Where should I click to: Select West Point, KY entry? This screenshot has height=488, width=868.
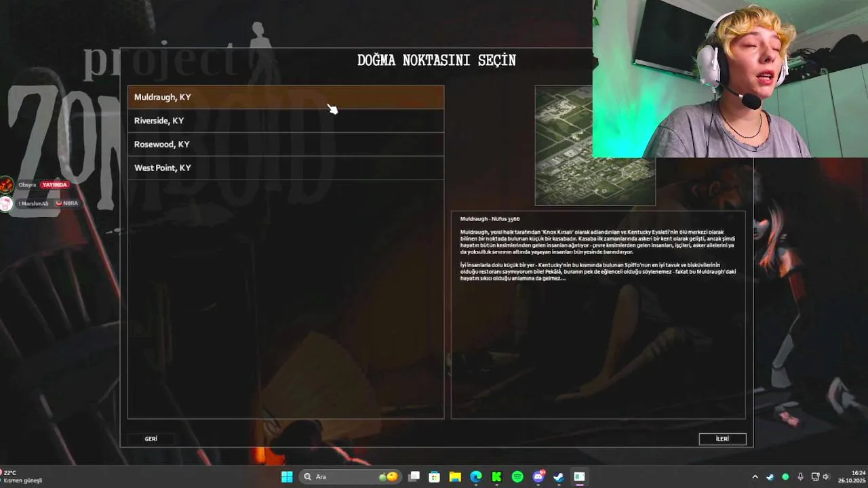[x=285, y=167]
